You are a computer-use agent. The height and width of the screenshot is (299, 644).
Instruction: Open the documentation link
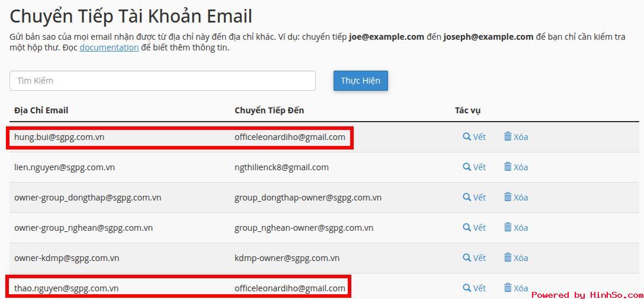click(109, 47)
